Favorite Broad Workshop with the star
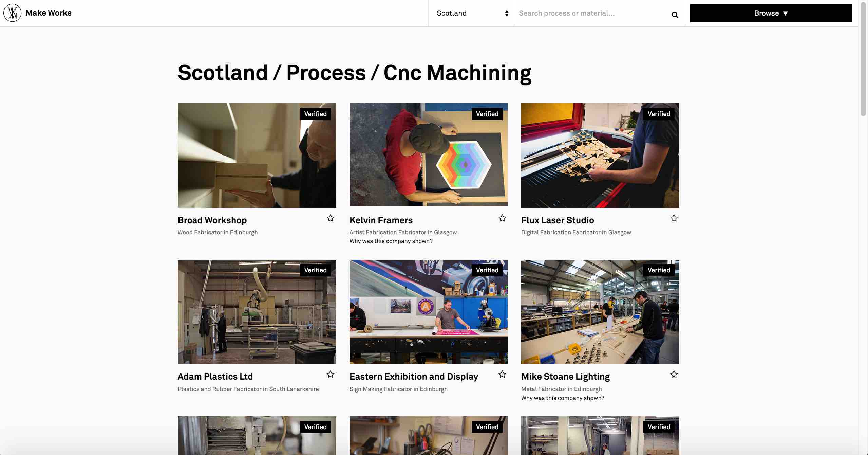The height and width of the screenshot is (455, 868). [331, 218]
